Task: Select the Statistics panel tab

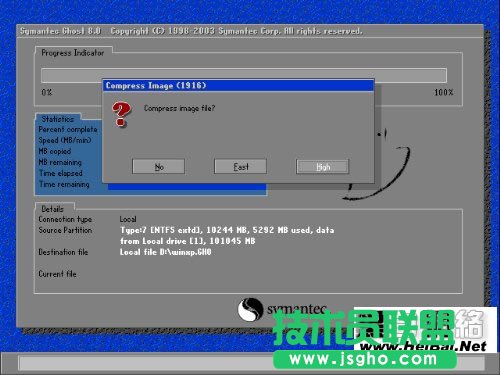Action: 58,119
